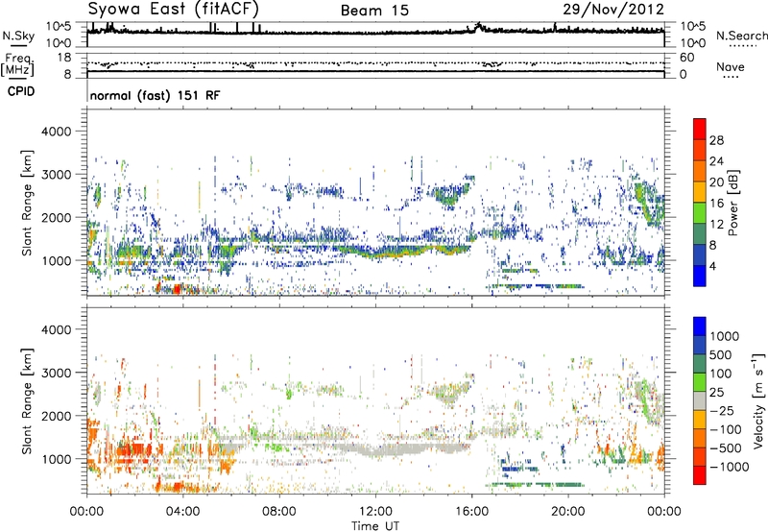Viewport: 768px width, 532px height.
Task: Click the '20:00' time tick label
Action: click(568, 512)
